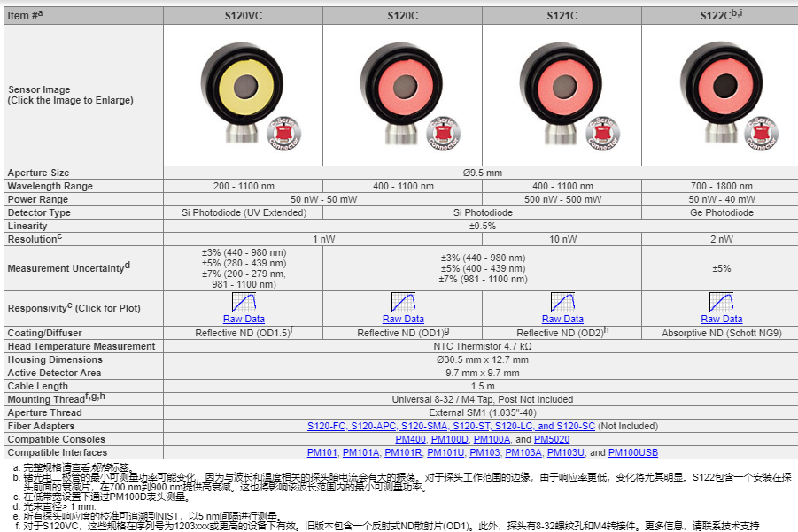Open the PM101U interface link

pos(445,452)
